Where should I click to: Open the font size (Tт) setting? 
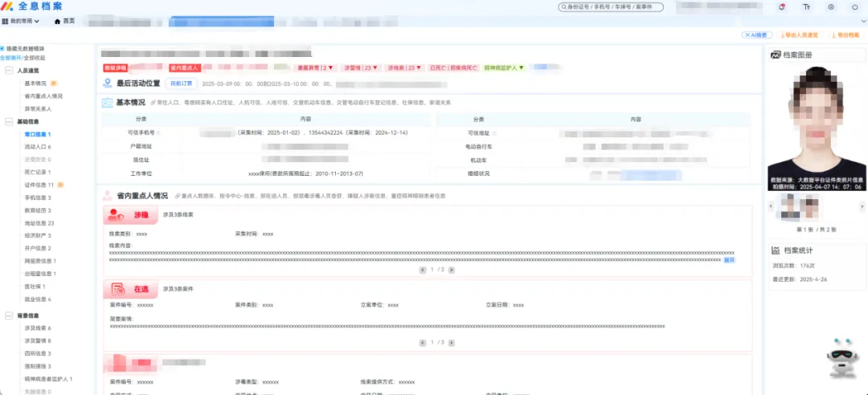[806, 7]
